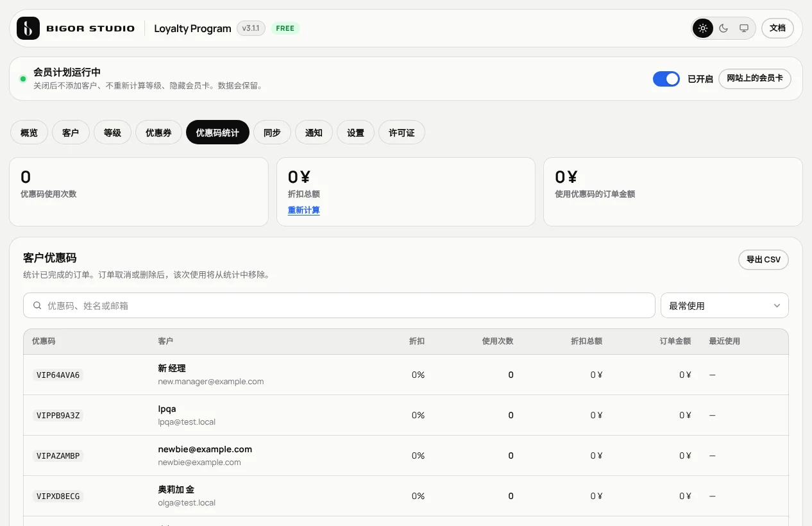
Task: Click the 已开启 toggle label
Action: click(x=700, y=79)
